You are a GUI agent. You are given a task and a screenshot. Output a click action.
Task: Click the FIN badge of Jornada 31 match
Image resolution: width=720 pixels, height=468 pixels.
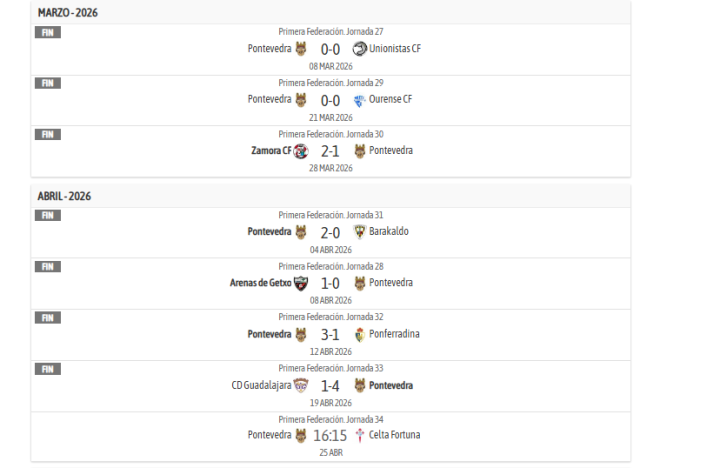click(x=47, y=215)
